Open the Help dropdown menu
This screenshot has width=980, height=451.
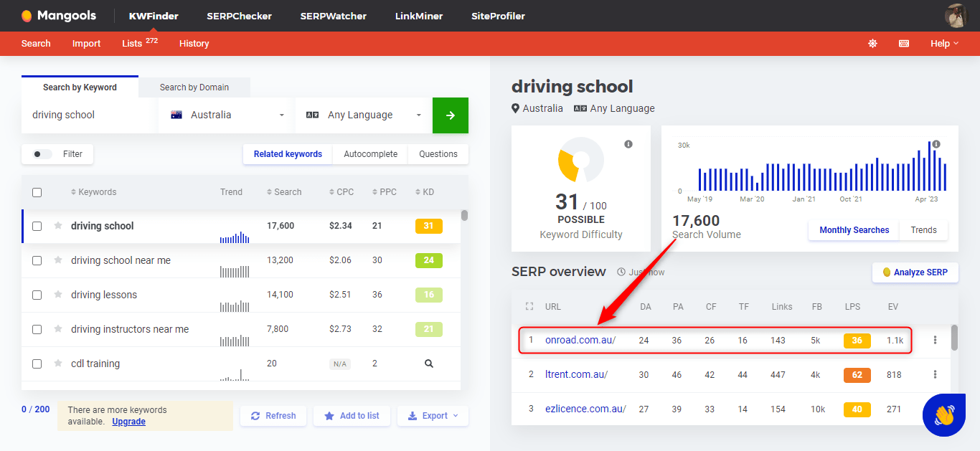[x=944, y=44]
